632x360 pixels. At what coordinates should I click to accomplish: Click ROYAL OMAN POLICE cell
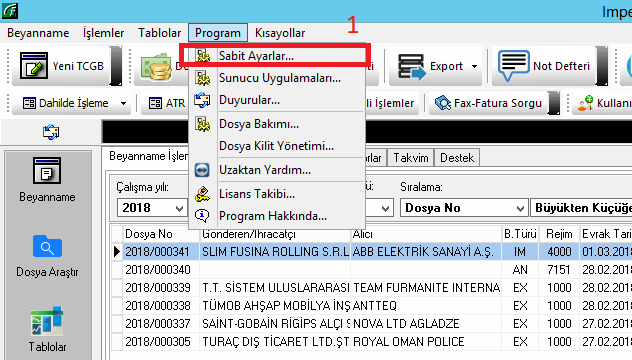point(426,341)
